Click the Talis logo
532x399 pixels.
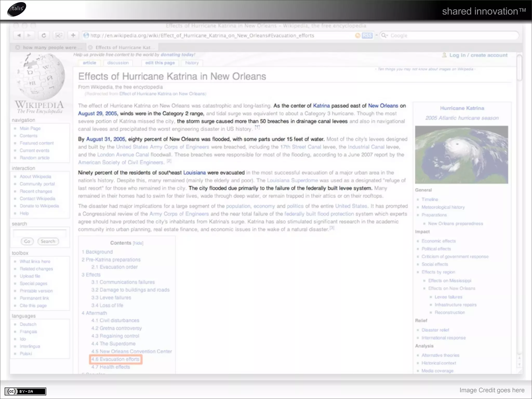[17, 9]
